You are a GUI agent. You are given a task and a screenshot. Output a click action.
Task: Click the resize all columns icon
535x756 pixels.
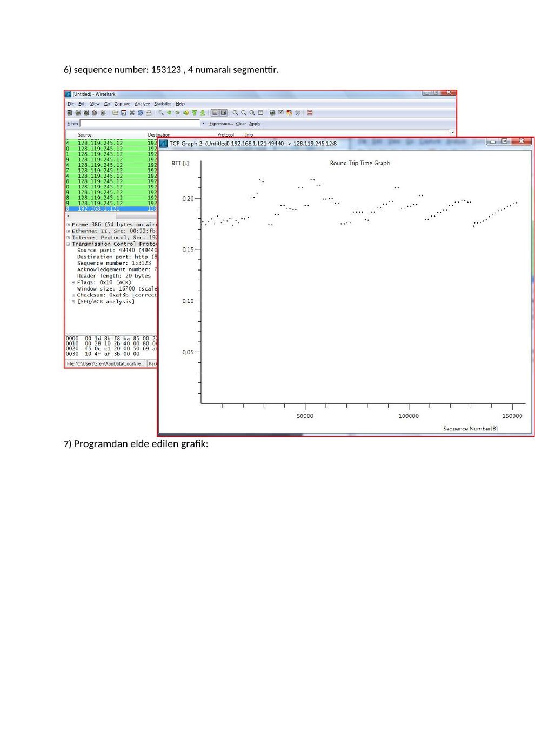[x=260, y=113]
